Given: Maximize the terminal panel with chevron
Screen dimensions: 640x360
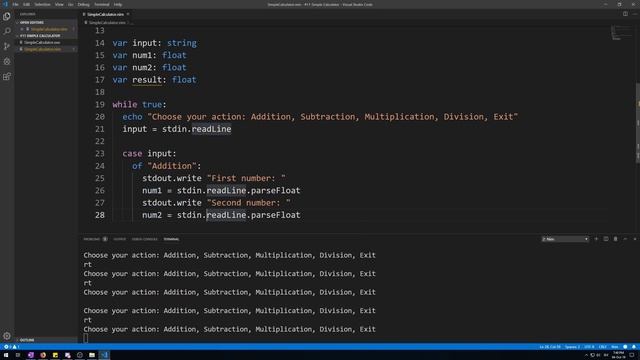Looking at the screenshot, I should click(x=625, y=239).
